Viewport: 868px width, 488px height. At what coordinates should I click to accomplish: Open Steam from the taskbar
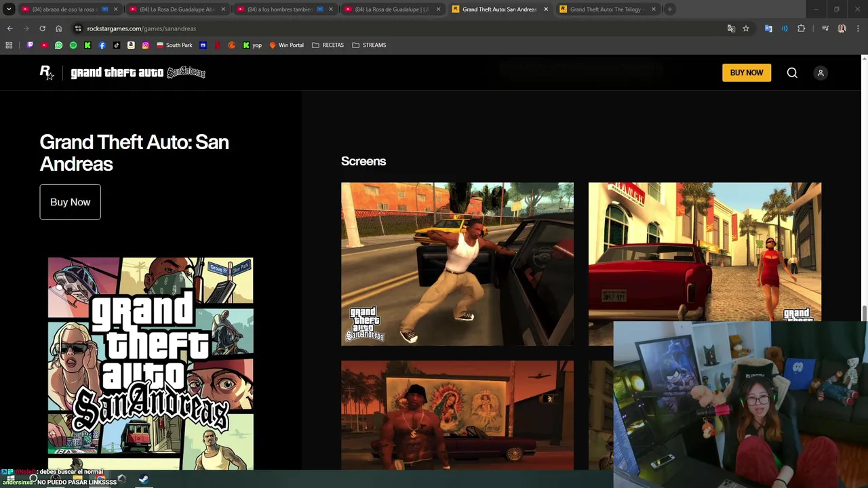tap(144, 479)
